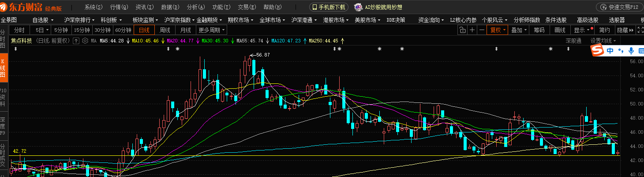This screenshot has width=644, height=177.
Task: Click the Sogou input method S icon
Action: 598,51
